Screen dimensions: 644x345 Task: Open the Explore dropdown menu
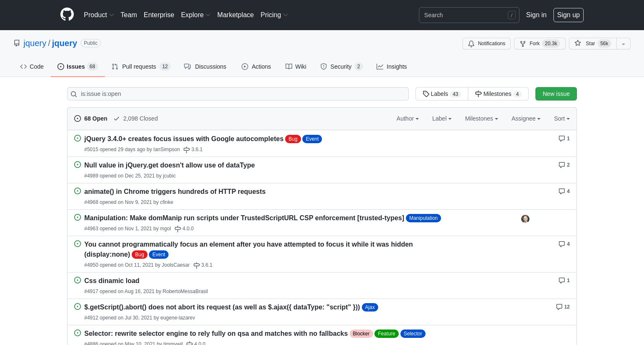pos(196,15)
